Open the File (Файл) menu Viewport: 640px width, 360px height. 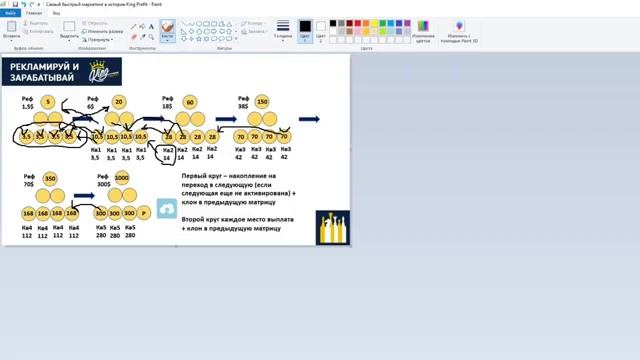click(x=10, y=13)
